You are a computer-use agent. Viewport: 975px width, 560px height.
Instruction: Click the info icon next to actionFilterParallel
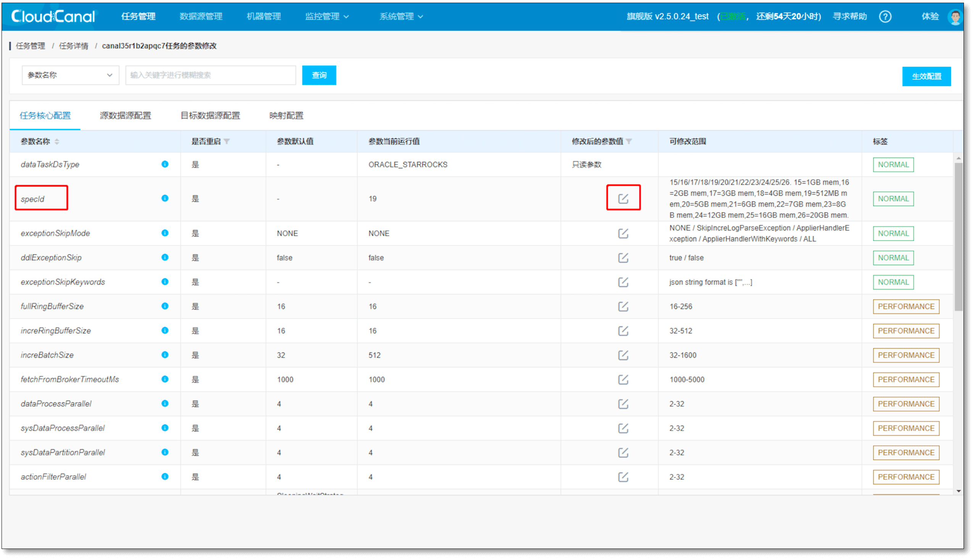click(165, 477)
